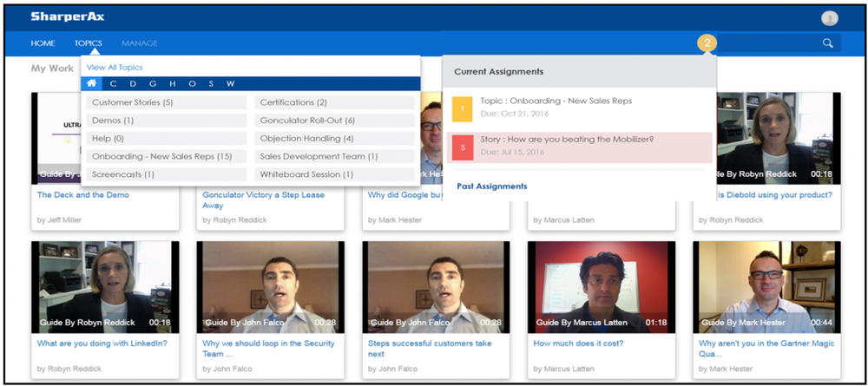Click the yellow notification badge showing 2
This screenshot has width=868, height=386.
tap(707, 43)
